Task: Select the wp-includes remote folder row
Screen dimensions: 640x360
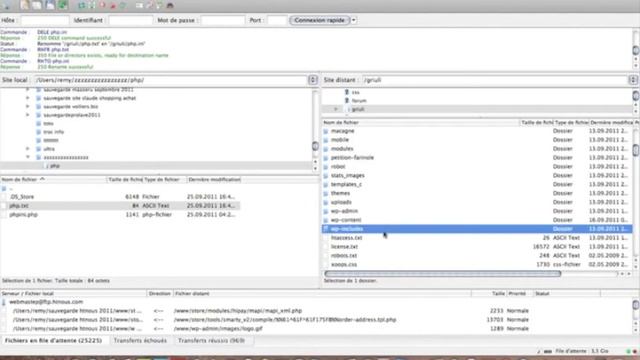Action: click(477, 229)
